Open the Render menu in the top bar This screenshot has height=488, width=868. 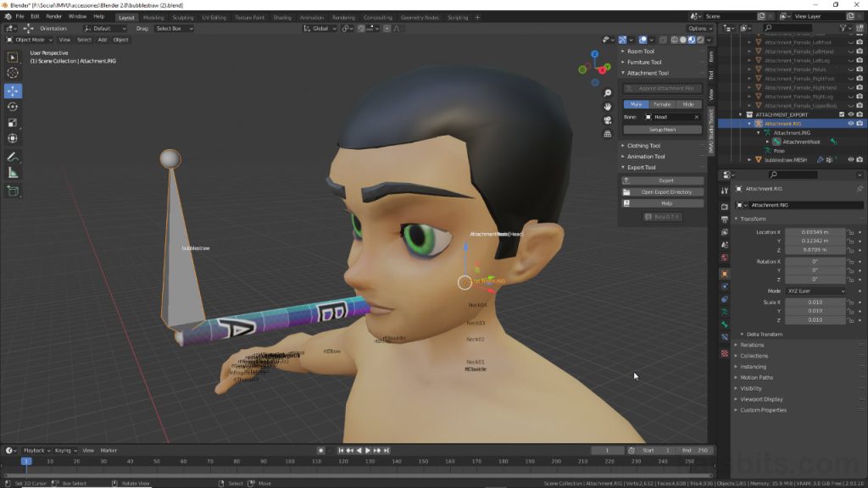tap(53, 16)
